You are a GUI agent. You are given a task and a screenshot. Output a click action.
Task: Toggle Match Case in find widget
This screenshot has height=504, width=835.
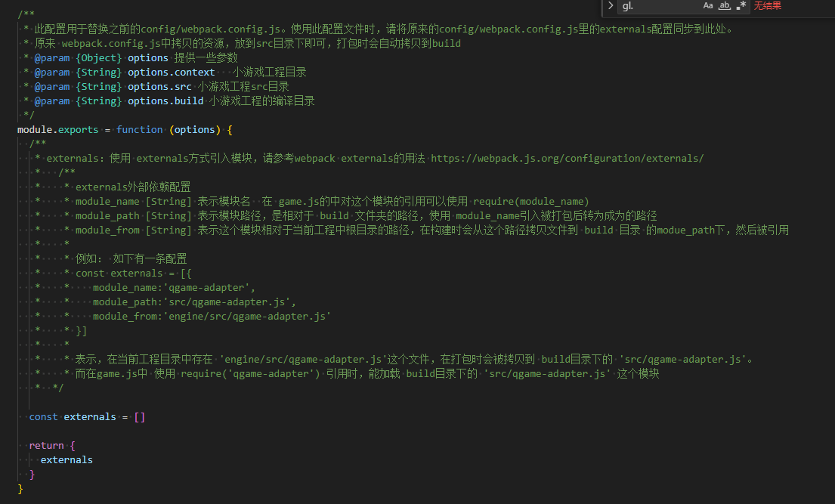click(x=707, y=6)
